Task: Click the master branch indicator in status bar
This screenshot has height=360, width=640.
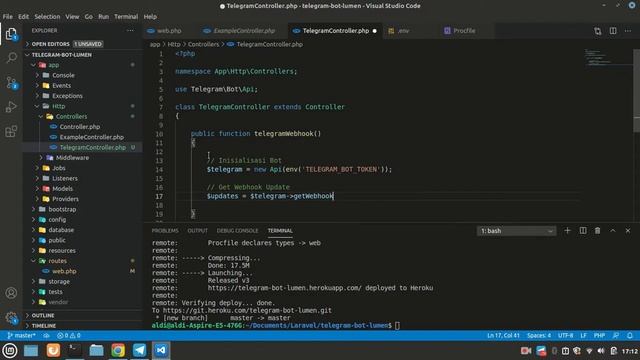Action: pyautogui.click(x=21, y=336)
